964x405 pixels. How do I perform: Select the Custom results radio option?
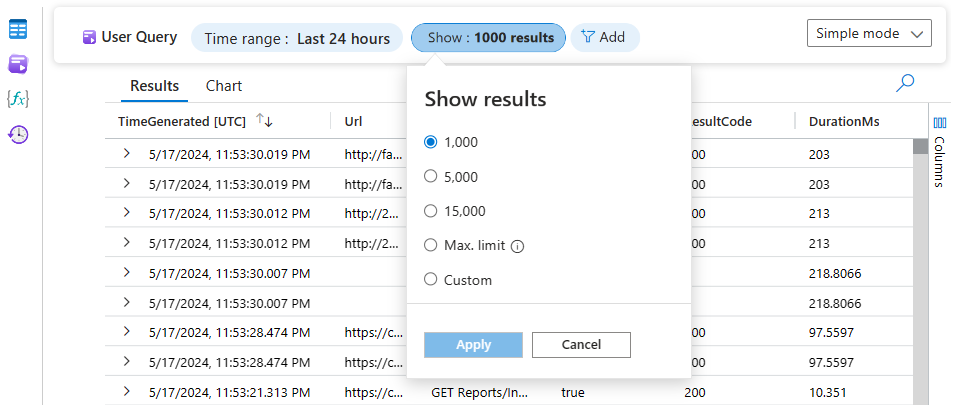(431, 280)
